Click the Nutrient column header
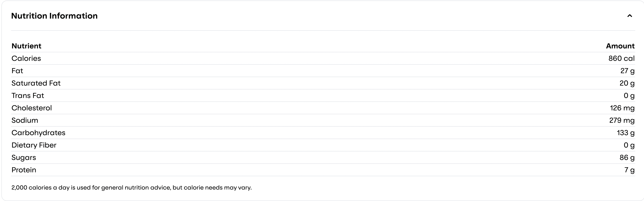The height and width of the screenshot is (201, 644). tap(26, 46)
